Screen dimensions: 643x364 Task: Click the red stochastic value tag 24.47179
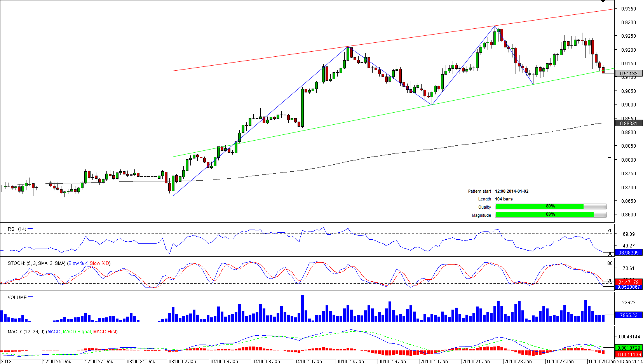(629, 282)
